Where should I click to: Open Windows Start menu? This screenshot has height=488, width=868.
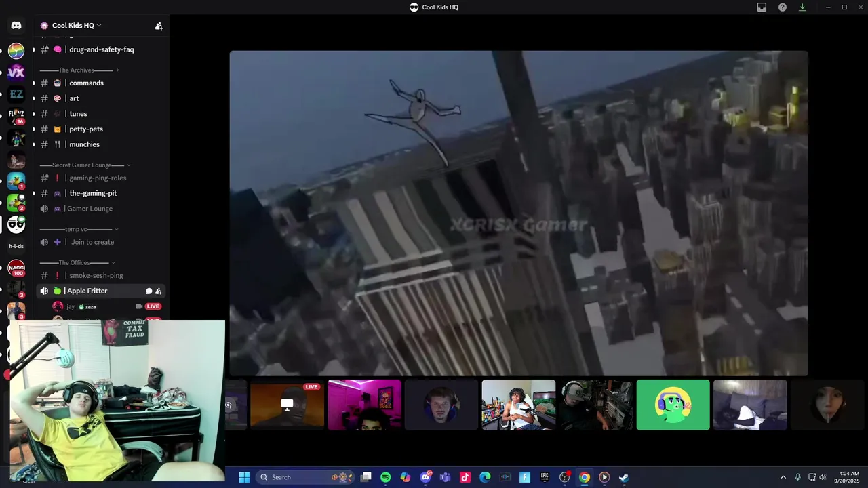tap(244, 477)
